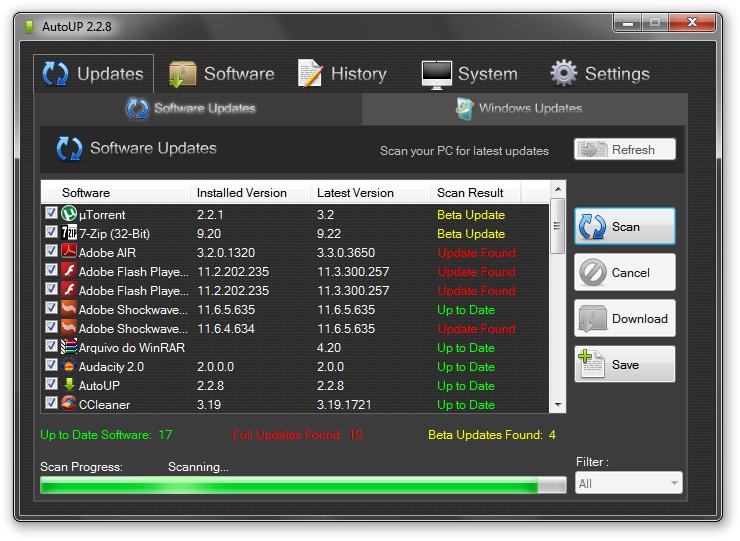Click the Software Updates header arrows icon
This screenshot has width=740, height=541.
69,148
